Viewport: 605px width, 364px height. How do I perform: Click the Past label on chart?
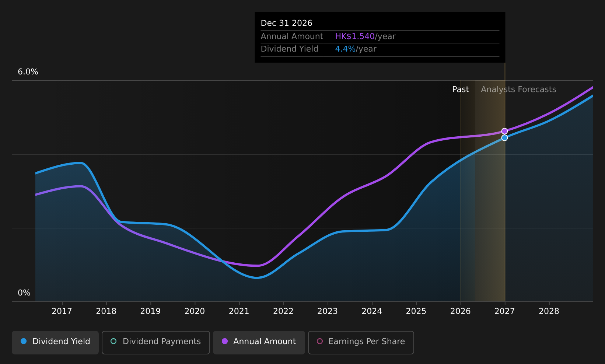tap(461, 90)
